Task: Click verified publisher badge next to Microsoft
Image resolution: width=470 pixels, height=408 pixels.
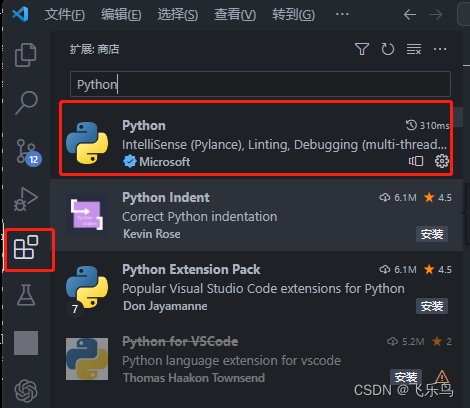Action: [x=130, y=162]
